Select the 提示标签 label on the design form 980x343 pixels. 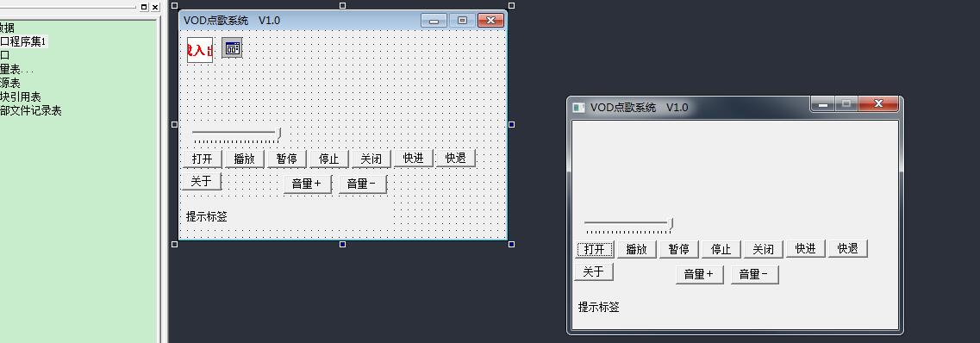[207, 217]
